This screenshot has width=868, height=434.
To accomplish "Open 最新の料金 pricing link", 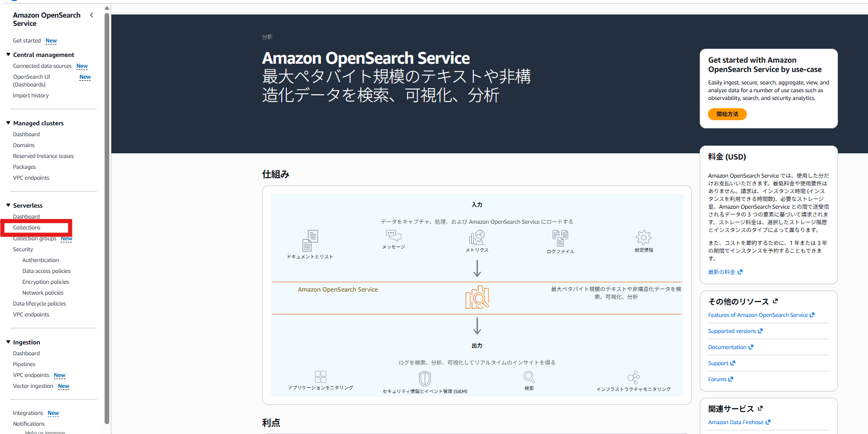I will pos(725,272).
